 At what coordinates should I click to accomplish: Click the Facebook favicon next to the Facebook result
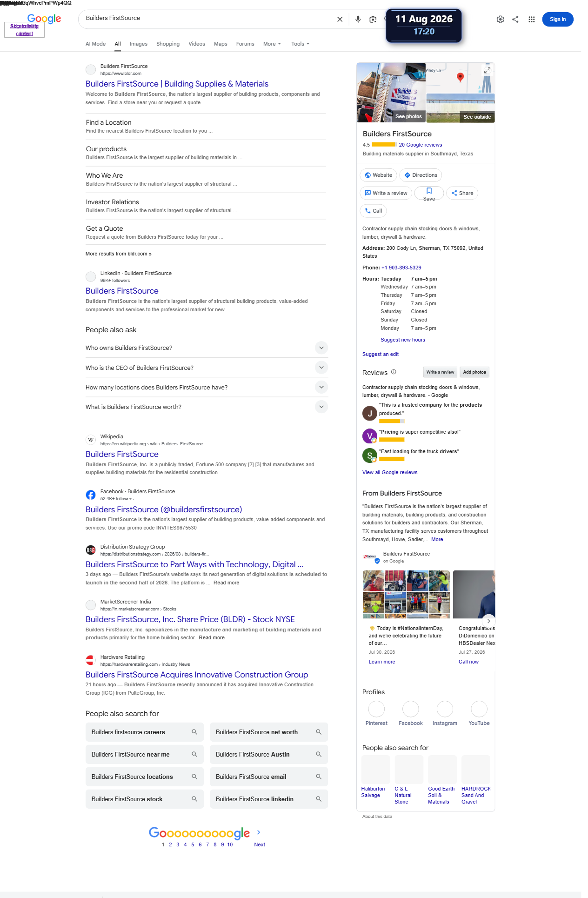[x=91, y=495]
